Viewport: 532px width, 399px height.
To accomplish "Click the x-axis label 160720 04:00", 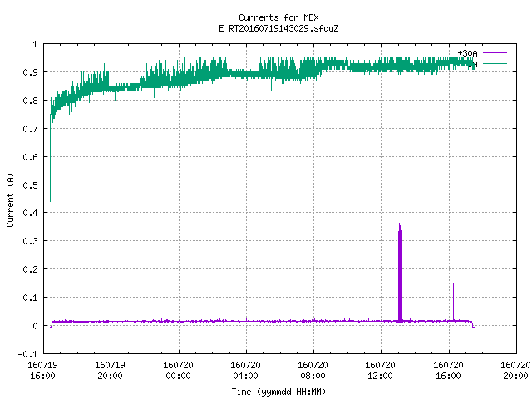I will [246, 370].
